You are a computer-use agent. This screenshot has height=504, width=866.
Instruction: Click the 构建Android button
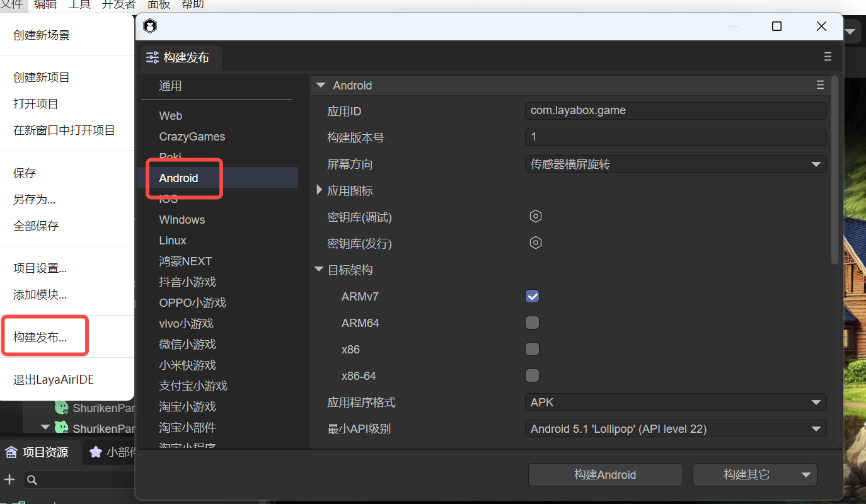coord(605,475)
